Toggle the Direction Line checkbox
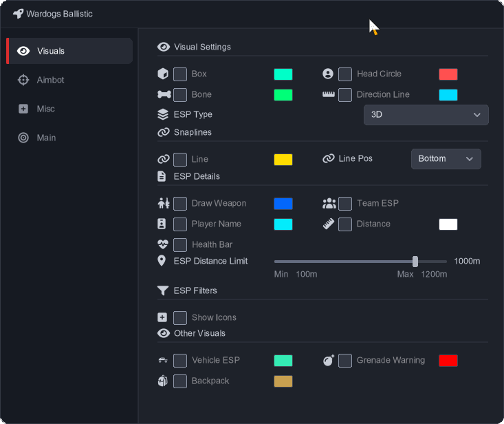This screenshot has width=504, height=424. click(x=345, y=95)
